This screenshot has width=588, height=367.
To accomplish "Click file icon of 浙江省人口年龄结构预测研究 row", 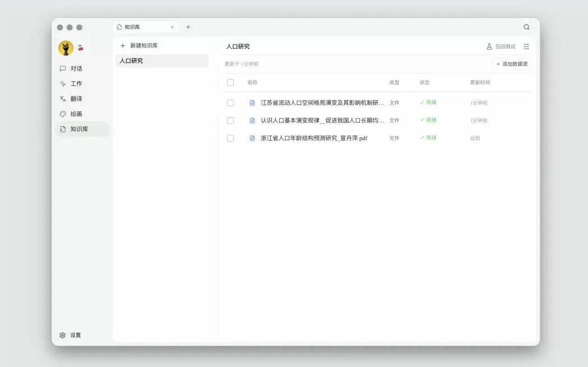I will (x=252, y=138).
